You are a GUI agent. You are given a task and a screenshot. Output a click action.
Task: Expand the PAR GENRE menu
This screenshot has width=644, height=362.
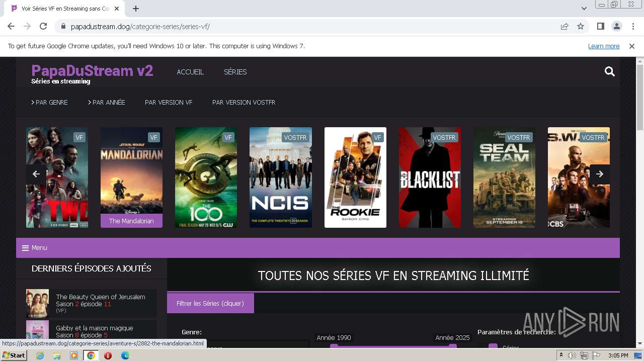(49, 102)
